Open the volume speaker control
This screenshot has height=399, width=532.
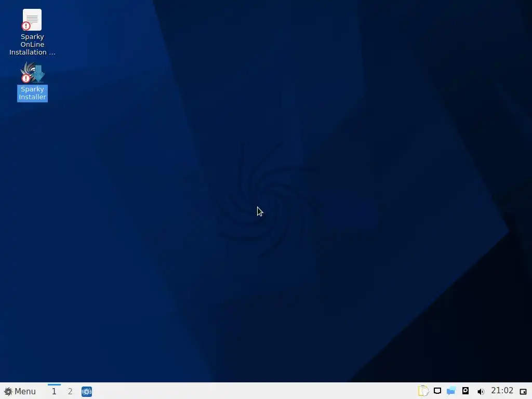tap(481, 392)
